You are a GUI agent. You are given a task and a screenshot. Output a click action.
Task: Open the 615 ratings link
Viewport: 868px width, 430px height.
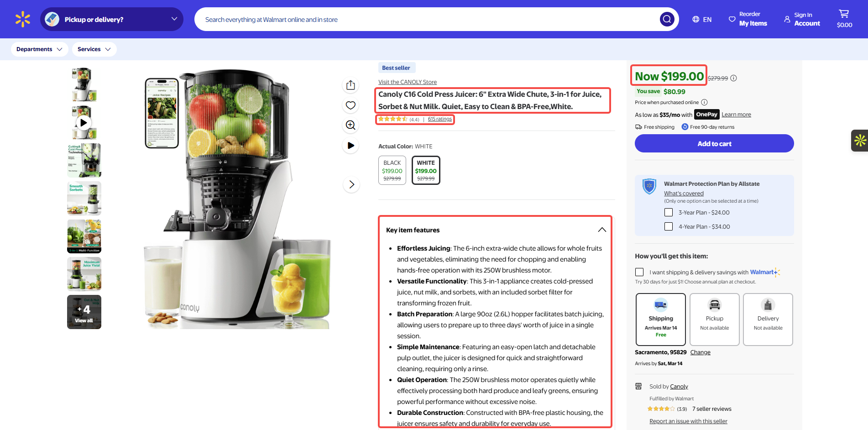[440, 119]
